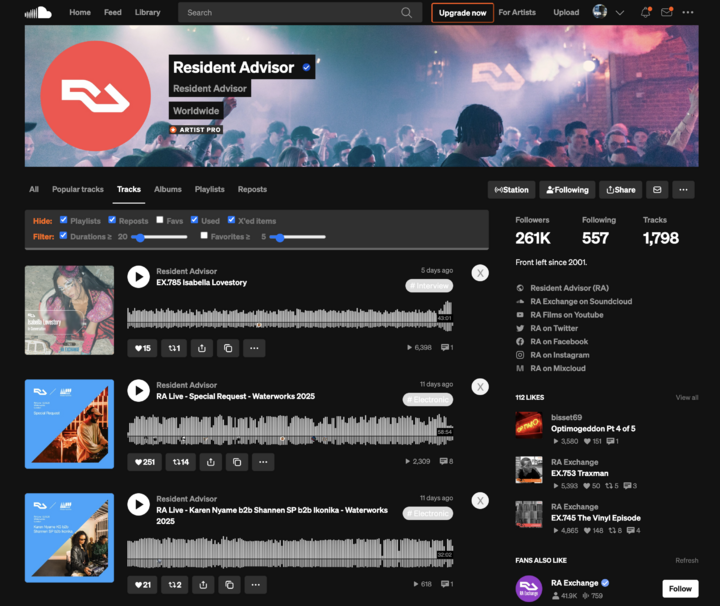Viewport: 720px width, 606px height.
Task: Toggle Hide X'ed items checkbox
Action: click(x=231, y=220)
